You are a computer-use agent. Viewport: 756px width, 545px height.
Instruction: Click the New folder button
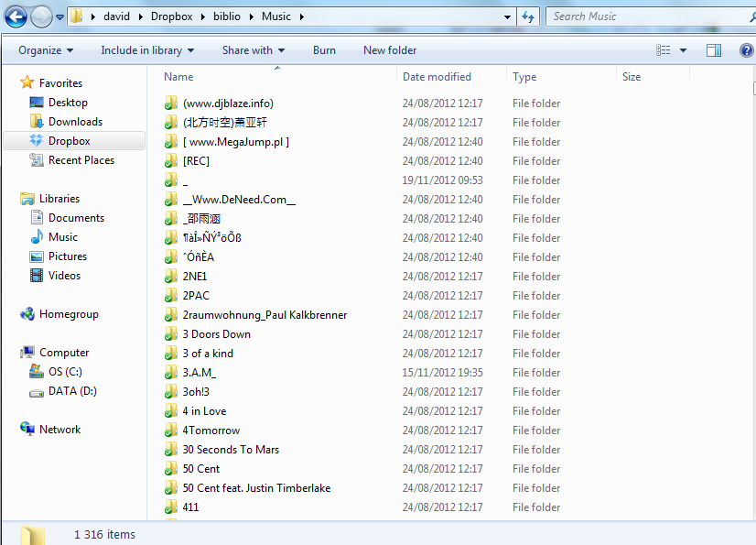(390, 50)
